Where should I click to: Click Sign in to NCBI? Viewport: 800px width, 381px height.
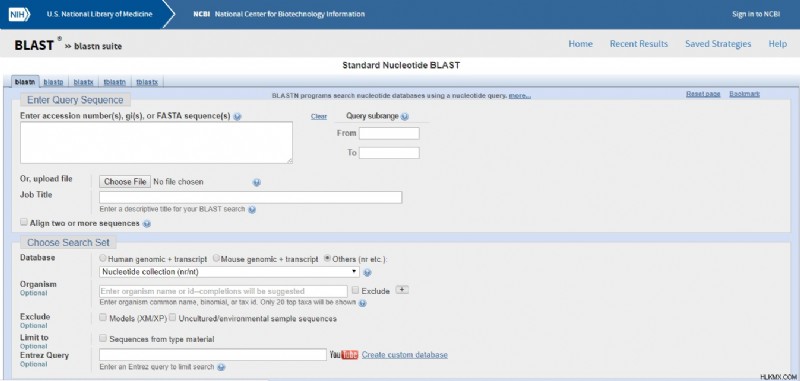click(756, 14)
